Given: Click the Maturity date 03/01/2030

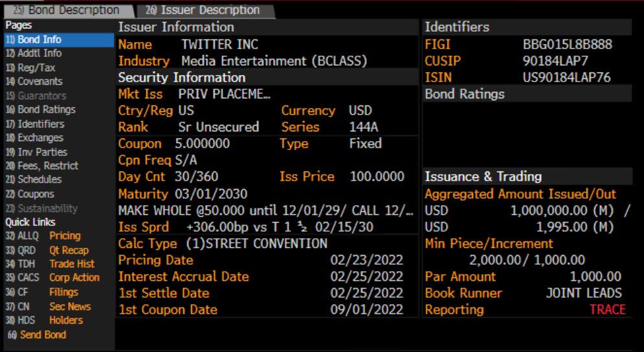Looking at the screenshot, I should (211, 193).
